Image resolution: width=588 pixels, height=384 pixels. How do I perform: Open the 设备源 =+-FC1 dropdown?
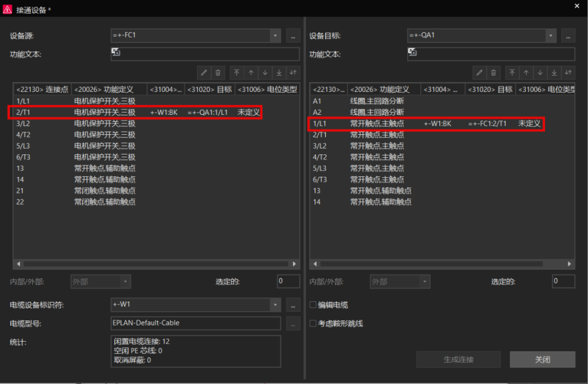click(275, 36)
